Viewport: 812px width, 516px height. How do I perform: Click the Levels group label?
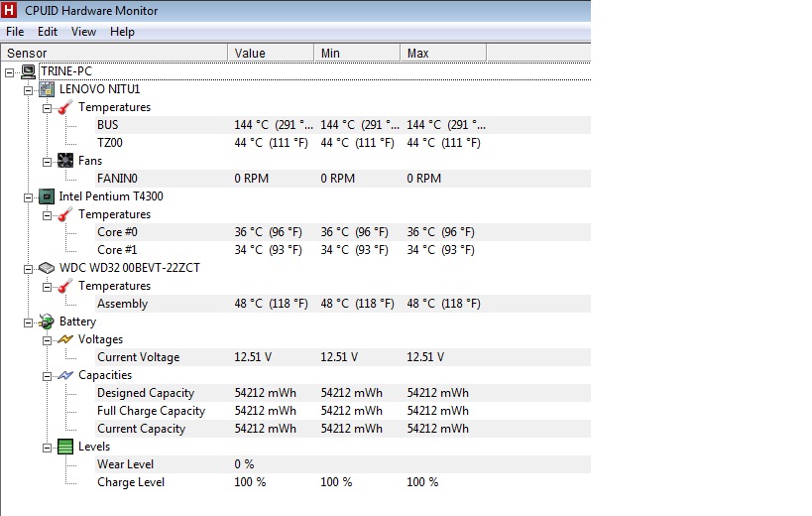point(94,447)
